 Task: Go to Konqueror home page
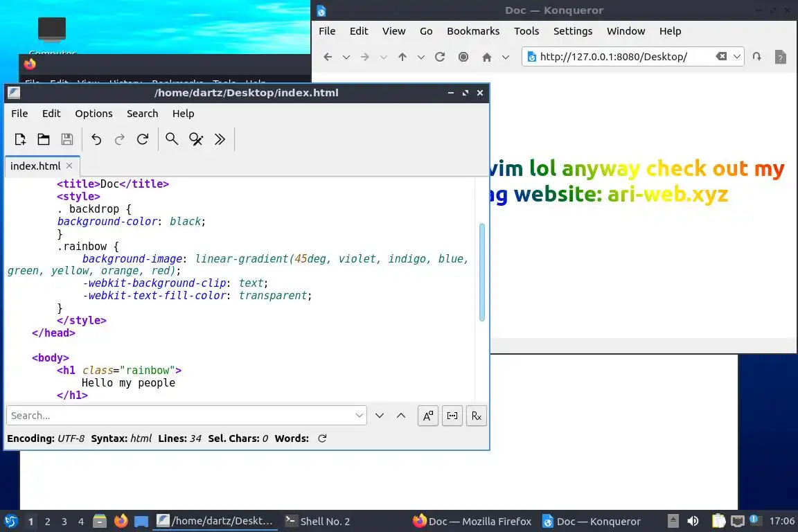click(x=487, y=57)
